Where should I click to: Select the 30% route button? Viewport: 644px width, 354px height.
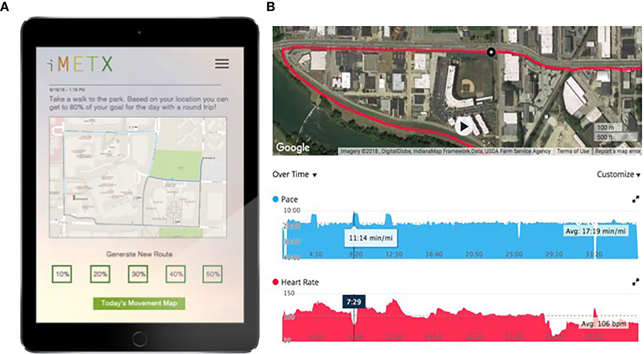tap(138, 274)
